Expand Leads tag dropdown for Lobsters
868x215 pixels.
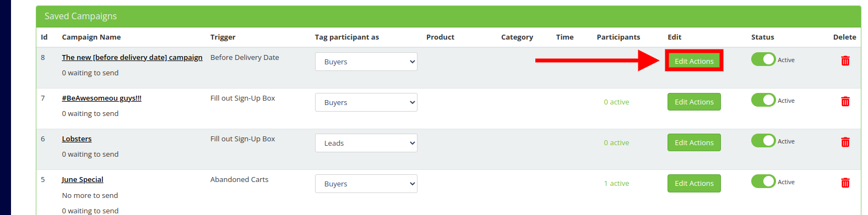pos(366,143)
